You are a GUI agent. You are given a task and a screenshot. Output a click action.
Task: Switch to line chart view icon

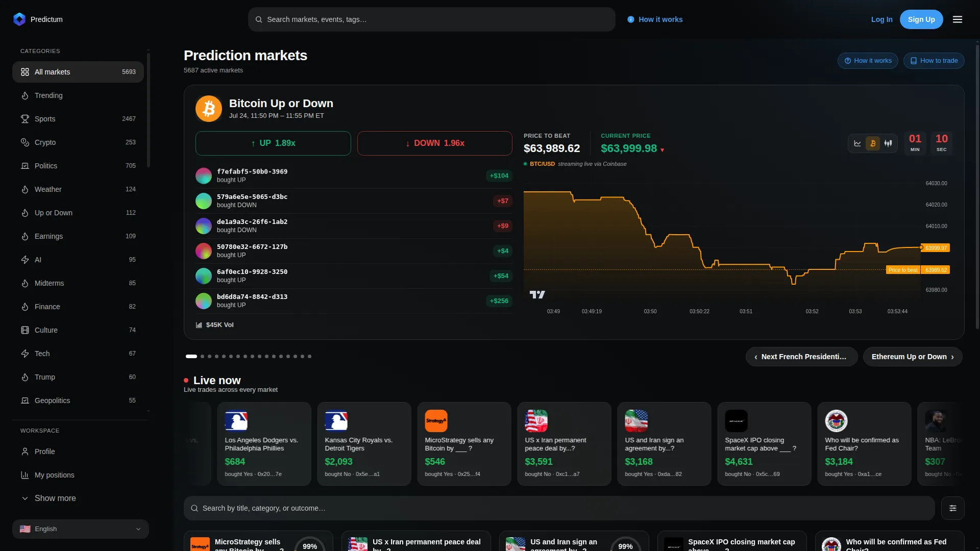pos(857,143)
